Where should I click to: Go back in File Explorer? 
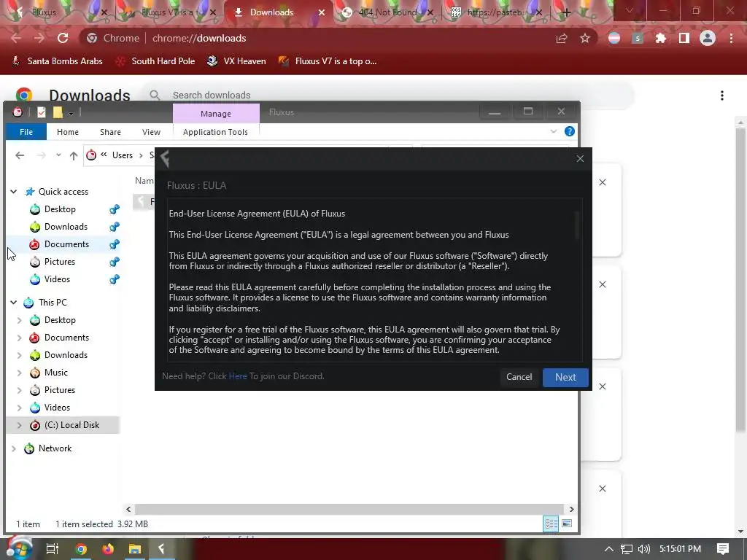click(x=20, y=155)
